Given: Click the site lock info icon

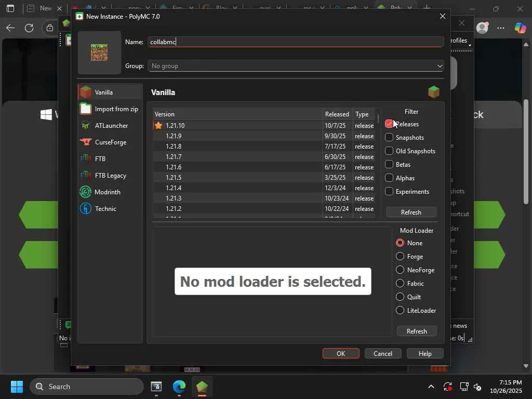Looking at the screenshot, I should pyautogui.click(x=50, y=28).
